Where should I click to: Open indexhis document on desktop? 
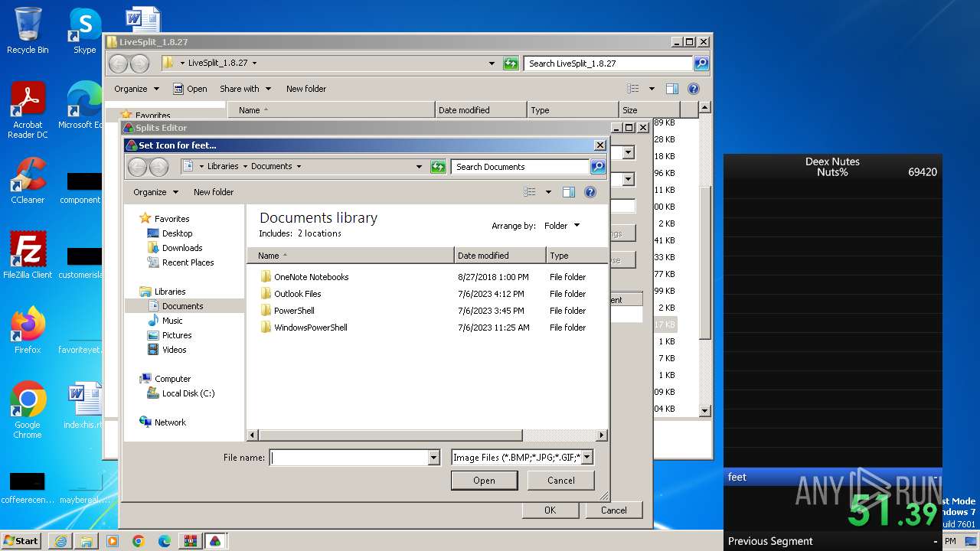click(x=84, y=406)
